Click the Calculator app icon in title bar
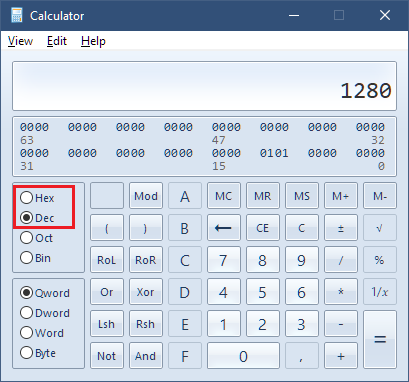 (x=16, y=15)
